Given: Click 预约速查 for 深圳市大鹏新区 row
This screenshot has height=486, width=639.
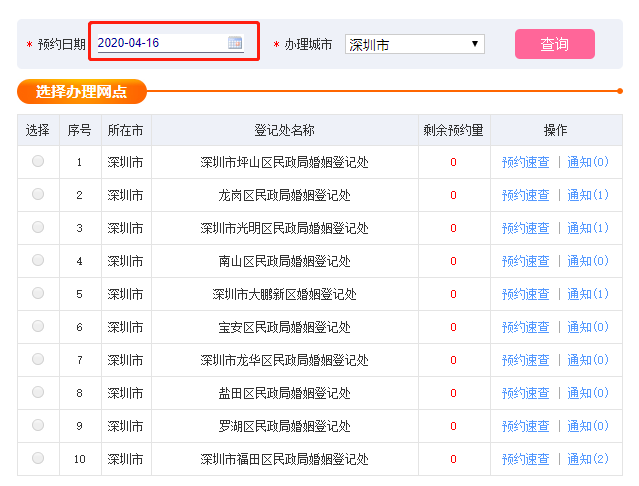Looking at the screenshot, I should [x=525, y=294].
